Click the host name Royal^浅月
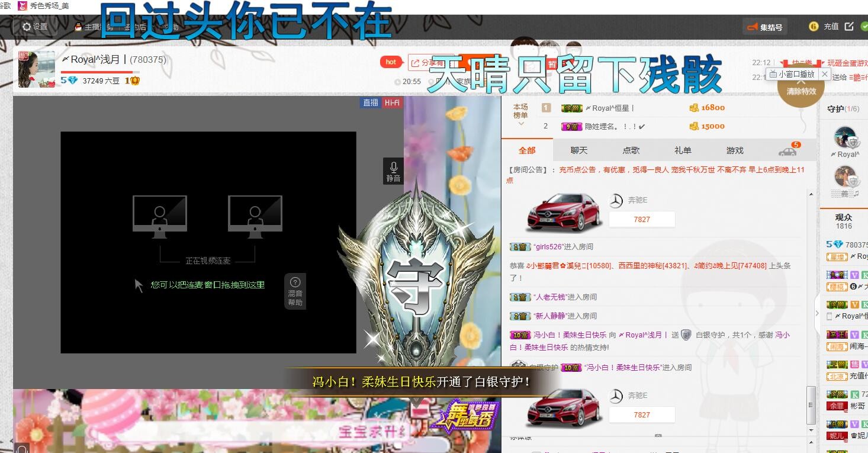The width and height of the screenshot is (868, 453). coord(94,59)
